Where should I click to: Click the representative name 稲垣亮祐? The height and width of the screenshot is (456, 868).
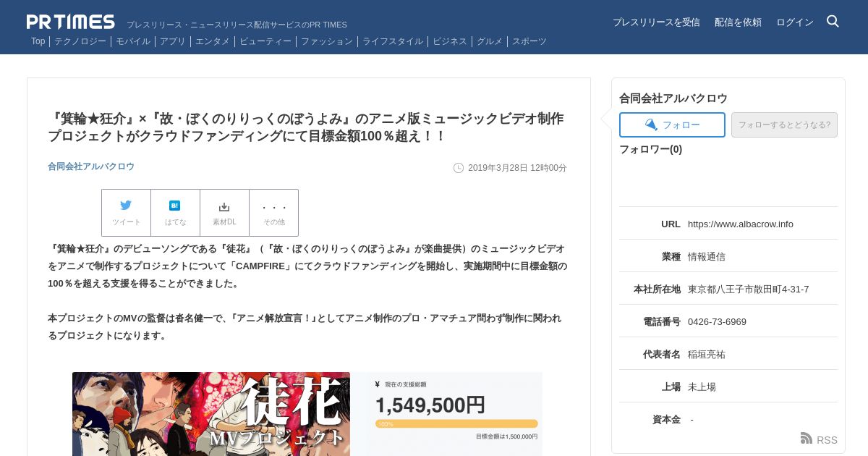[x=707, y=354]
